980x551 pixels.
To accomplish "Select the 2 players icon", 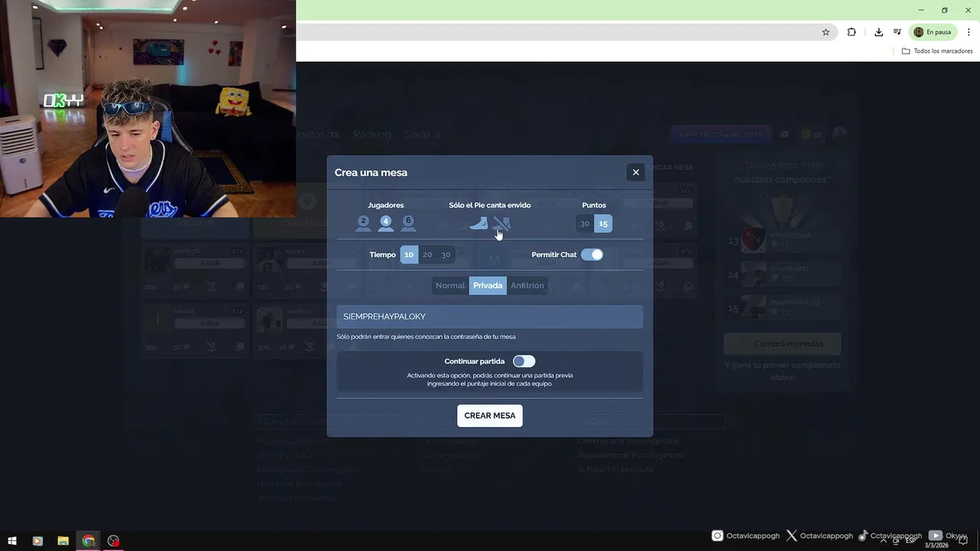I will click(x=363, y=223).
